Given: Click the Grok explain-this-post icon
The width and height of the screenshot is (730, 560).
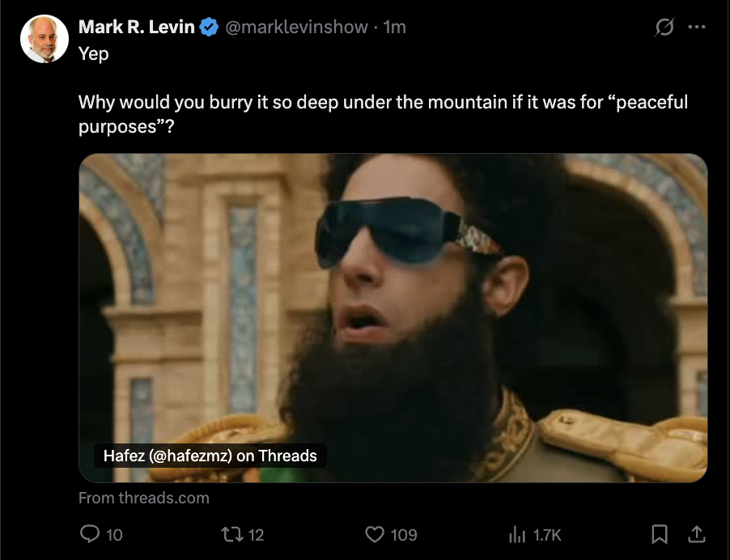Looking at the screenshot, I should (664, 27).
